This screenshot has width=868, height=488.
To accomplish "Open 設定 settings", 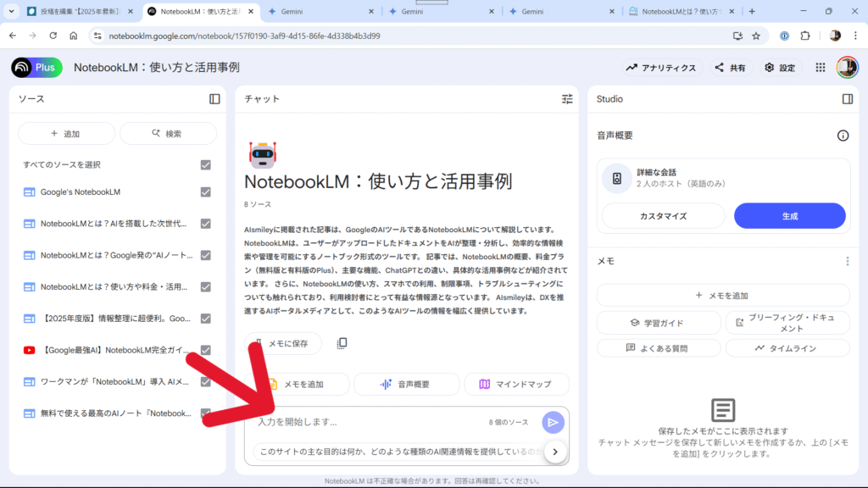I will (781, 68).
